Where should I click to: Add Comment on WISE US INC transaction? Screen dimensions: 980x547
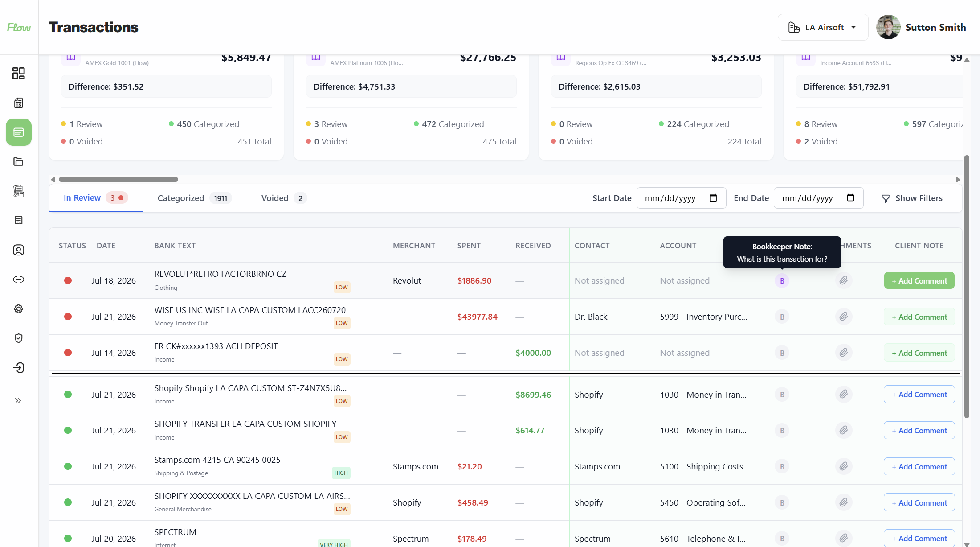coord(919,317)
